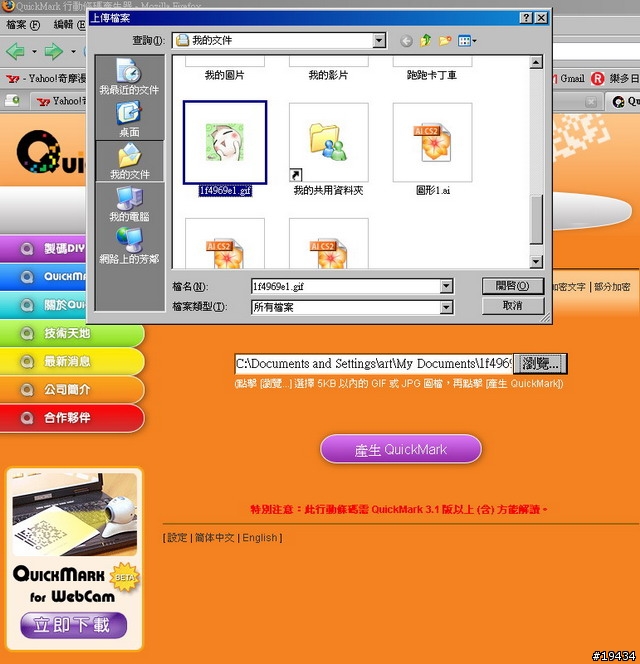Open the Firefox Forward history dropdown arrow
Viewport: 640px width, 664px height.
[x=73, y=52]
